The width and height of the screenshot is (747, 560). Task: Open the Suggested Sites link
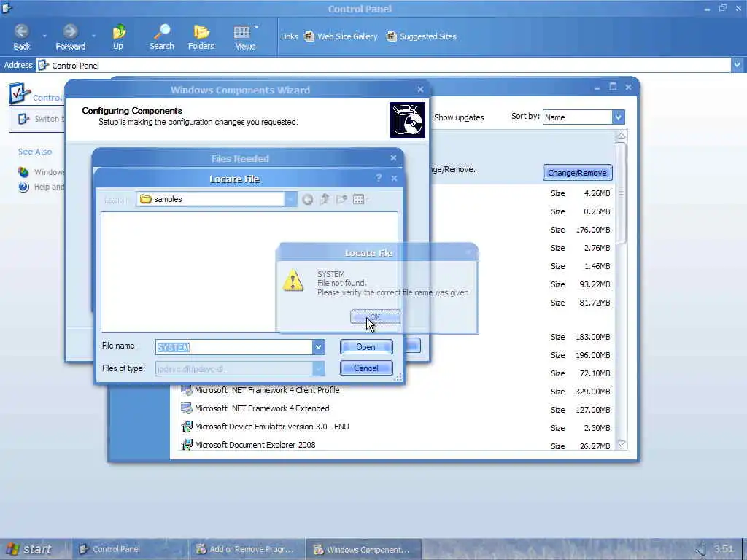(421, 36)
